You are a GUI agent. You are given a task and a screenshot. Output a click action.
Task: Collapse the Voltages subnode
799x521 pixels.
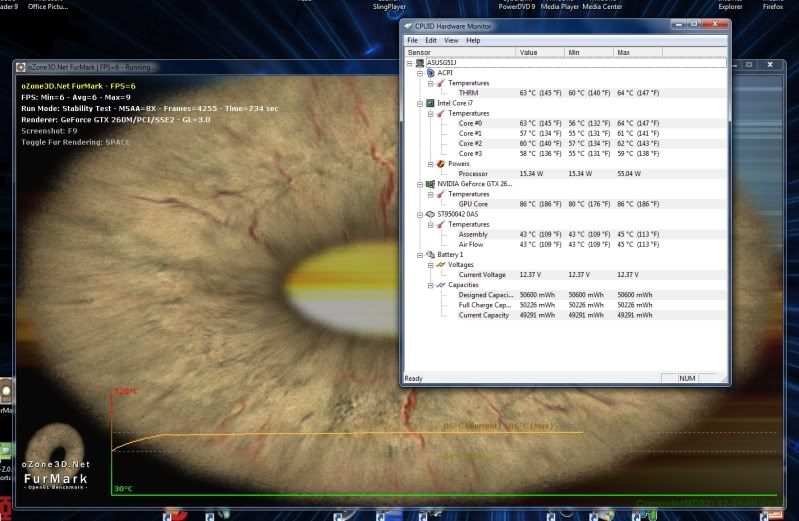coord(431,265)
